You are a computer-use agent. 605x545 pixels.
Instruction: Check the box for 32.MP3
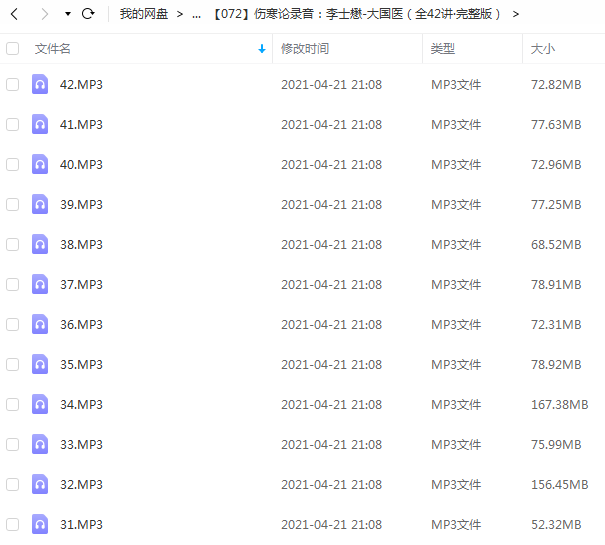pyautogui.click(x=12, y=484)
